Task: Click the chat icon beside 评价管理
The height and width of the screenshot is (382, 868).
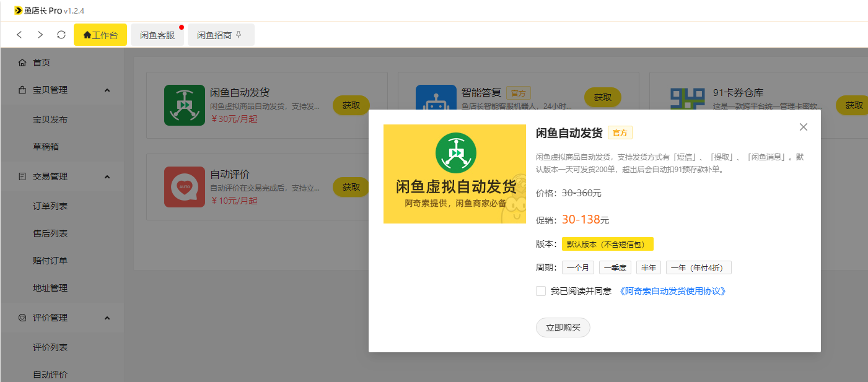Action: click(22, 318)
